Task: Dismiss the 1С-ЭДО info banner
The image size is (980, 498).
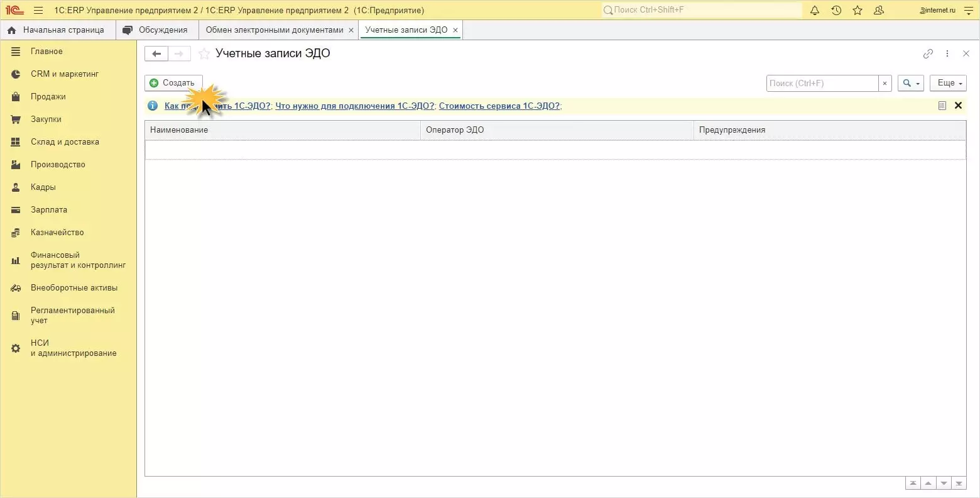Action: (x=958, y=106)
